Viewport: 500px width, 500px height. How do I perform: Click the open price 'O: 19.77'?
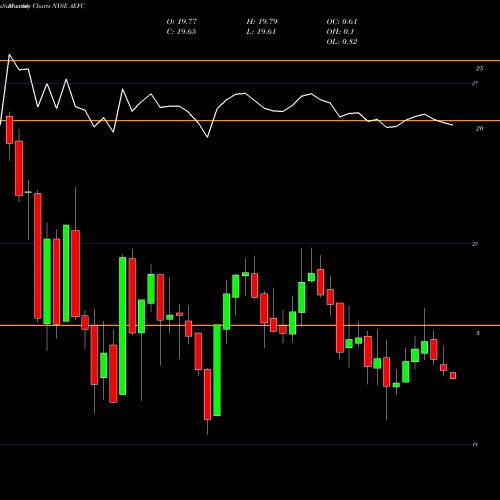(x=182, y=22)
